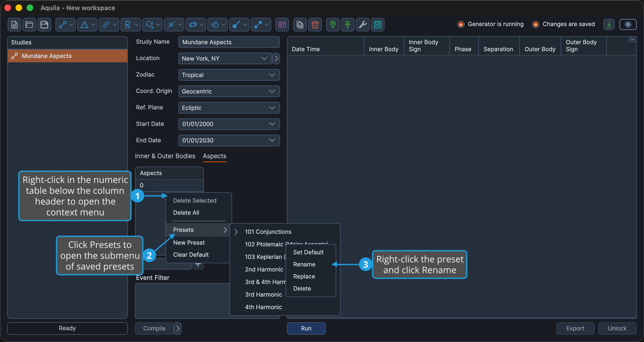Select the retrograde Rx study icon
644x342 pixels.
(x=127, y=25)
